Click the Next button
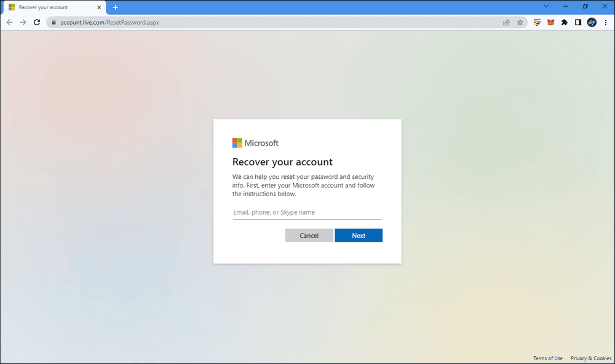The width and height of the screenshot is (615, 364). click(x=359, y=235)
